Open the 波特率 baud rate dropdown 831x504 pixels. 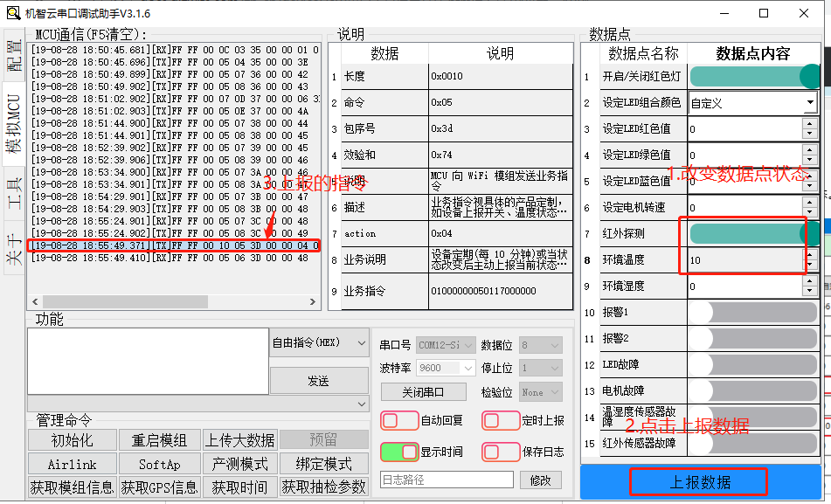467,369
